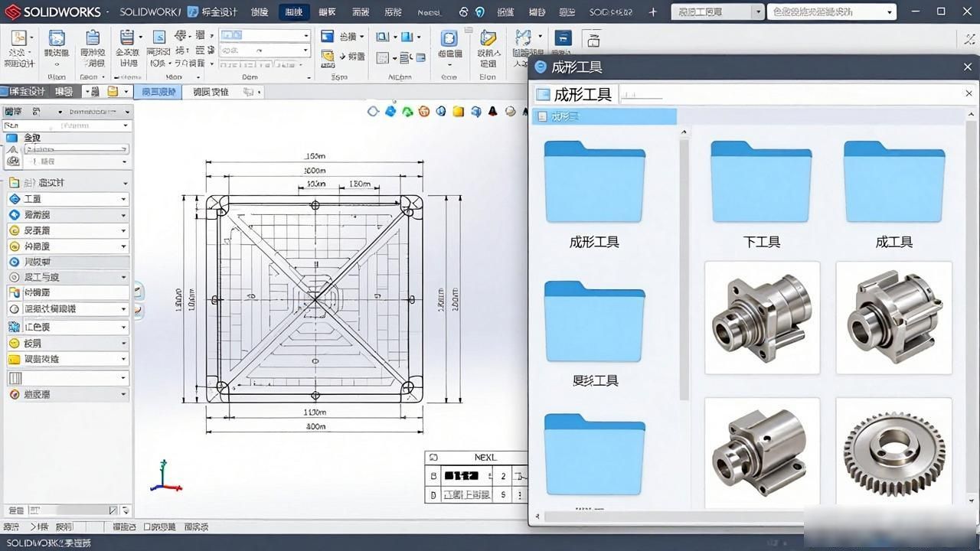The width and height of the screenshot is (980, 551).
Task: Open the upper ribbon combo box
Action: click(265, 35)
